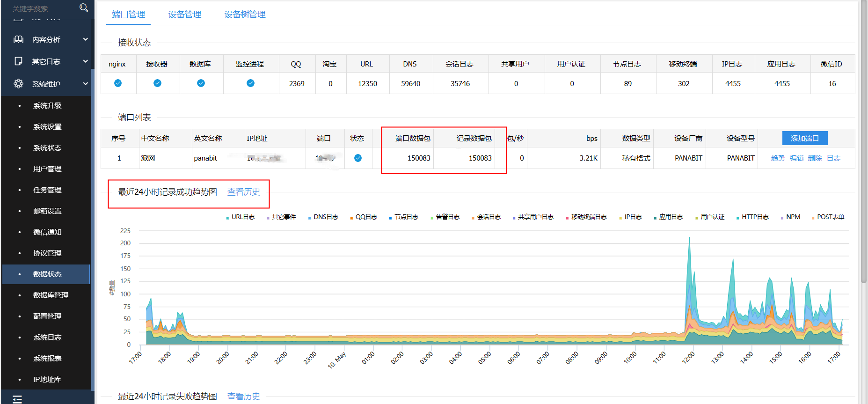The image size is (868, 404).
Task: Click the 端口数据包 column header
Action: (413, 139)
